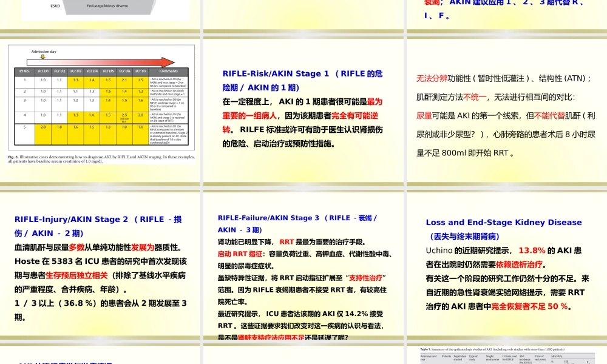Click the "sCr D7" table column header
This screenshot has width=607, height=364.
pyautogui.click(x=141, y=71)
